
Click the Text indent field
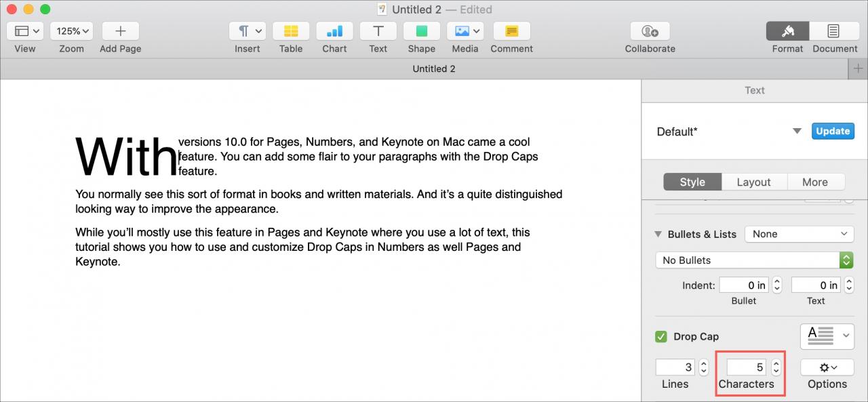(816, 285)
